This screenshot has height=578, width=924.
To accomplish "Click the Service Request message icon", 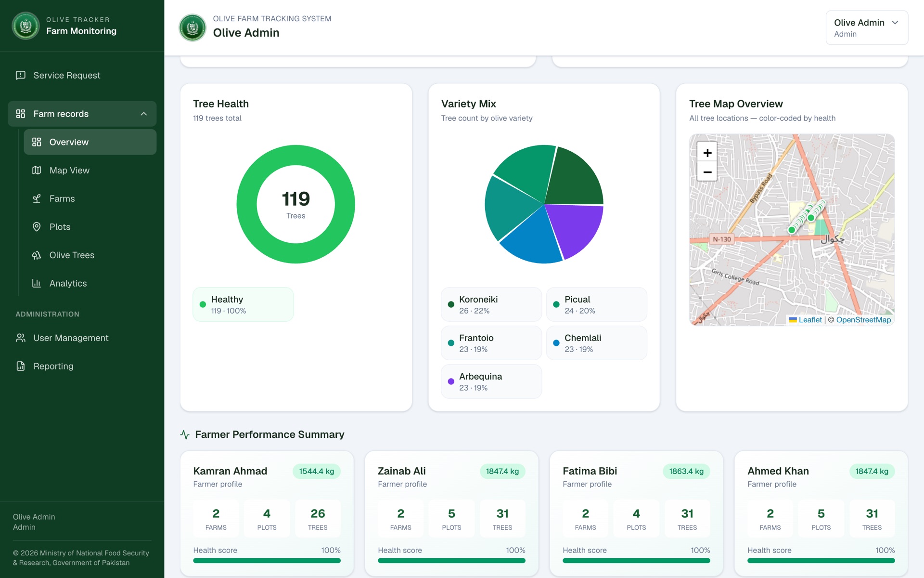I will click(21, 75).
